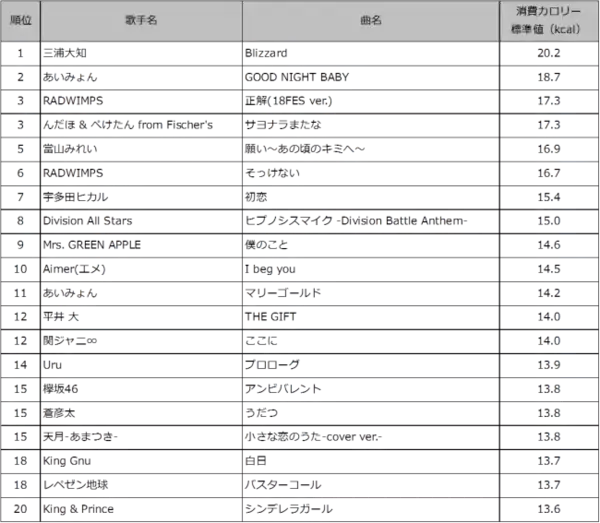Viewport: 600px width, 523px height.
Task: Click the calorie value 13.9
Action: pyautogui.click(x=548, y=365)
